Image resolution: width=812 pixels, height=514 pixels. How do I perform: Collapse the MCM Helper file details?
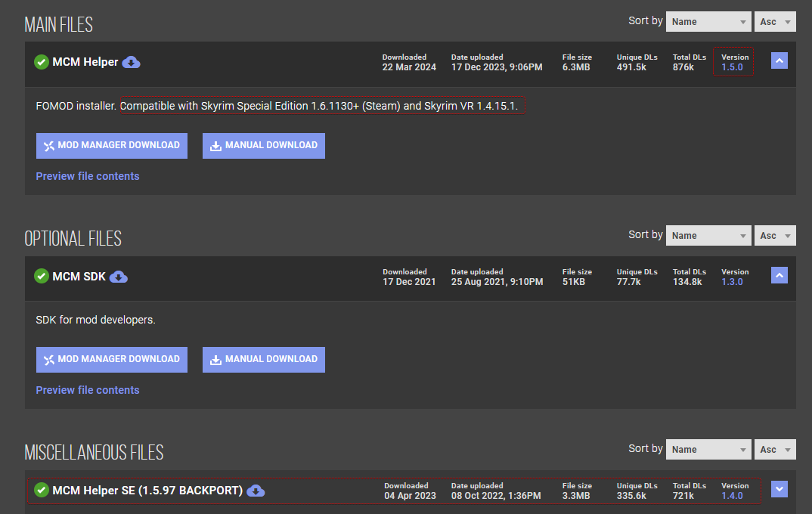[x=779, y=60]
